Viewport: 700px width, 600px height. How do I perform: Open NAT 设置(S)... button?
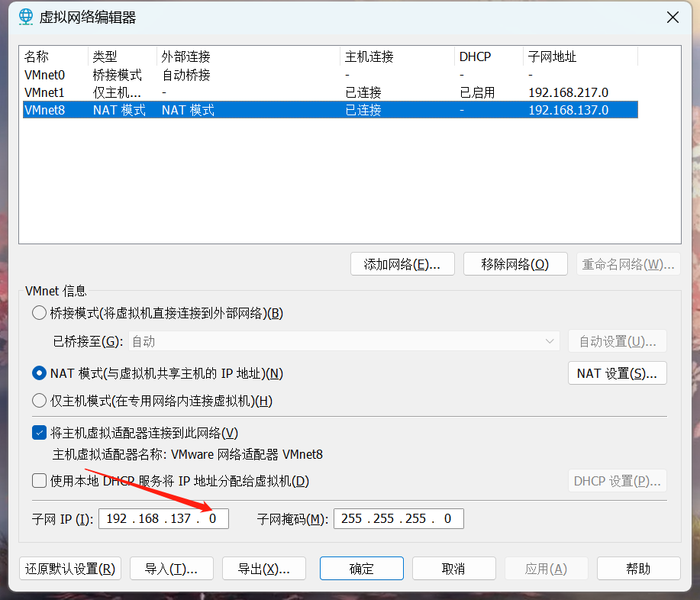618,373
